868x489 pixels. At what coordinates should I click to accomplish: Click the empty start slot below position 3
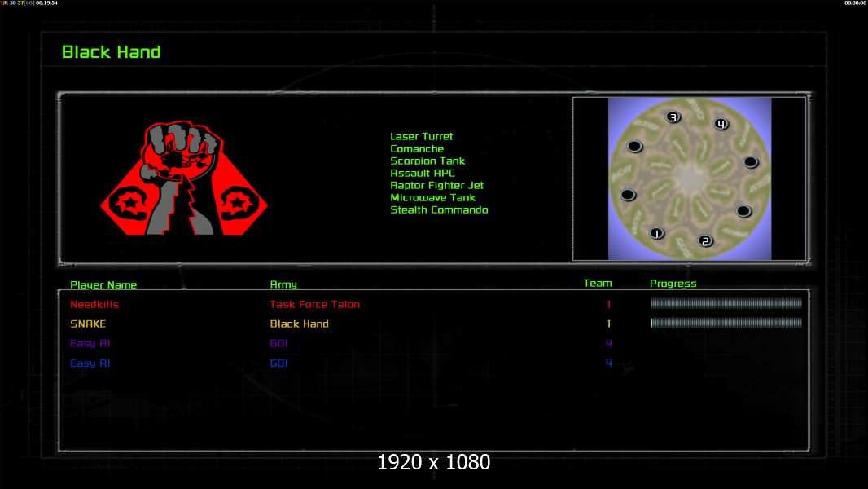tap(635, 147)
